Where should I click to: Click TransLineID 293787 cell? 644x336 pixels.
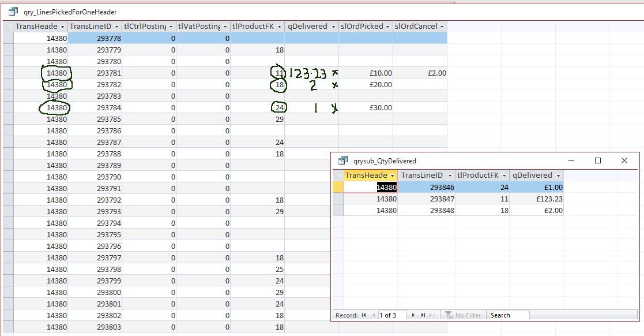(x=95, y=142)
